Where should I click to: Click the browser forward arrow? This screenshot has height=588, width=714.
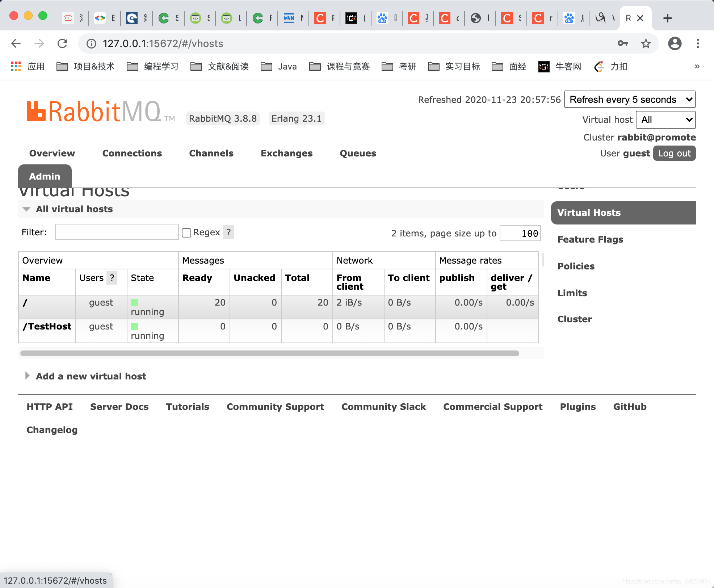point(39,44)
